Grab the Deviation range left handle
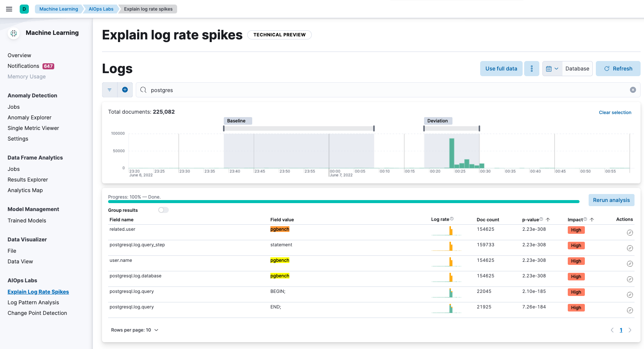The height and width of the screenshot is (349, 644). tap(424, 128)
